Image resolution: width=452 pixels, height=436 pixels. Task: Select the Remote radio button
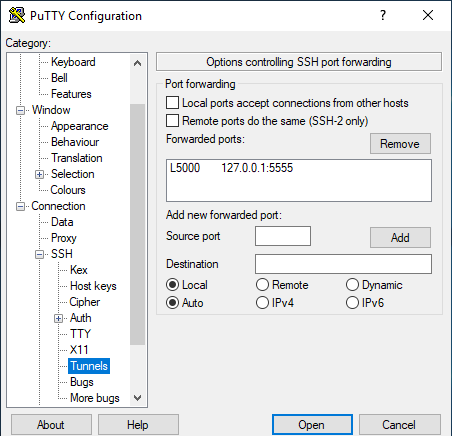[x=262, y=285]
